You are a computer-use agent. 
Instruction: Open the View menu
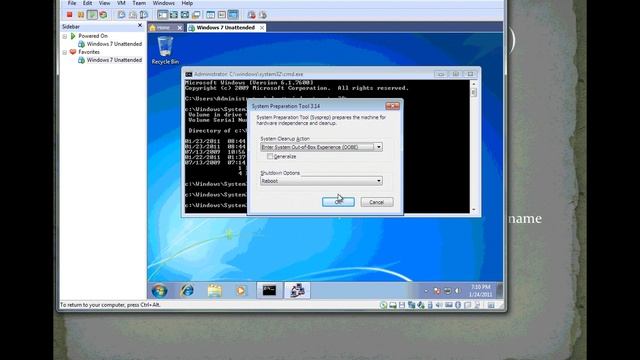pyautogui.click(x=104, y=3)
